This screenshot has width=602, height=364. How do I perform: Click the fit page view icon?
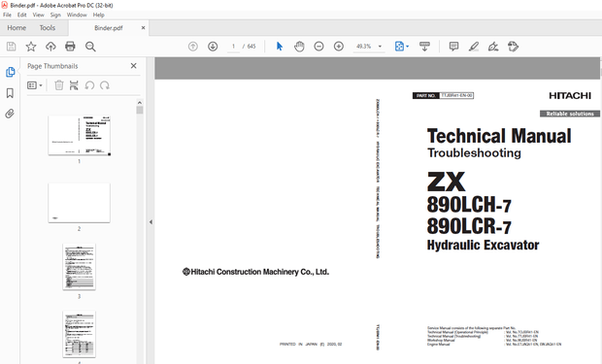(399, 47)
